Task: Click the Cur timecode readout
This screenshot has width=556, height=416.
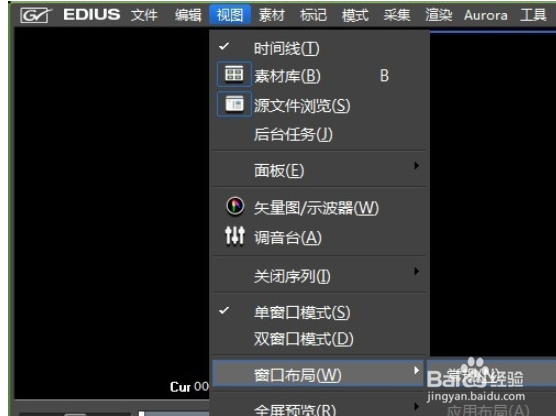Action: pyautogui.click(x=189, y=387)
